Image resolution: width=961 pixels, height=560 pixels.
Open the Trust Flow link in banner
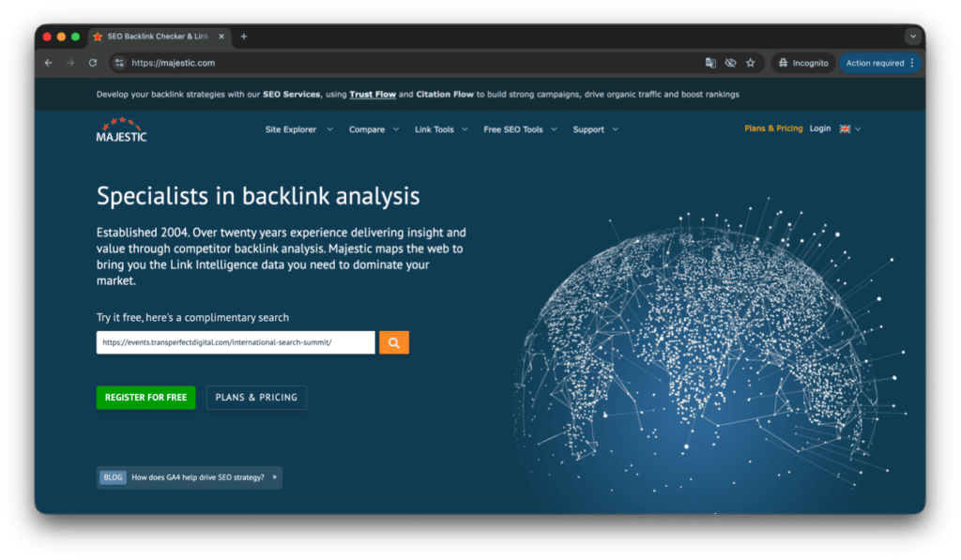point(374,95)
